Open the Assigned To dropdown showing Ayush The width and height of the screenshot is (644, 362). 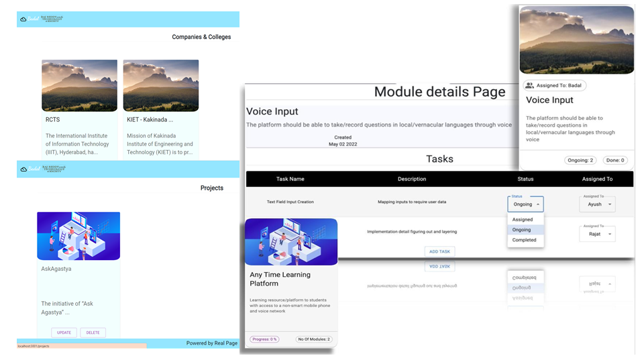click(x=597, y=204)
